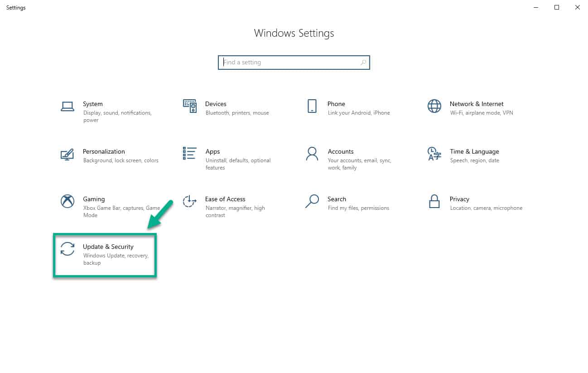The width and height of the screenshot is (588, 373).
Task: Click 'Background, lock screen, colors' text
Action: [x=121, y=160]
